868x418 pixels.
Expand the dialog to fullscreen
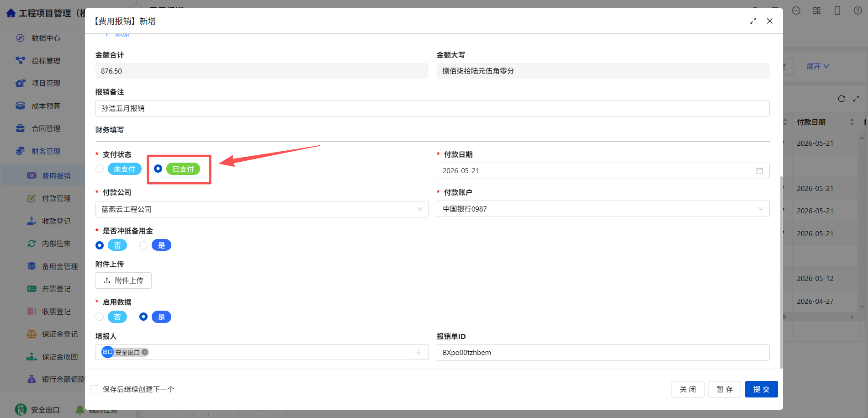coord(753,21)
